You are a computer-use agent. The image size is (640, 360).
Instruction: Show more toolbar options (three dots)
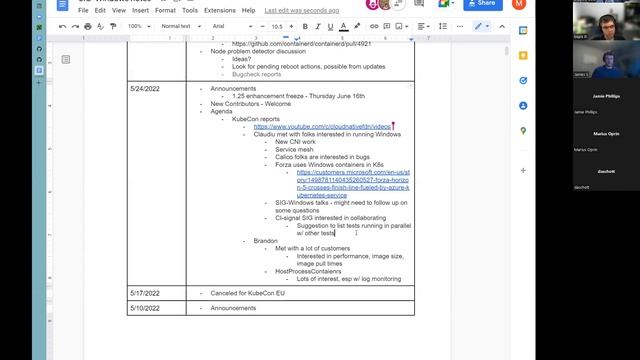tap(460, 27)
